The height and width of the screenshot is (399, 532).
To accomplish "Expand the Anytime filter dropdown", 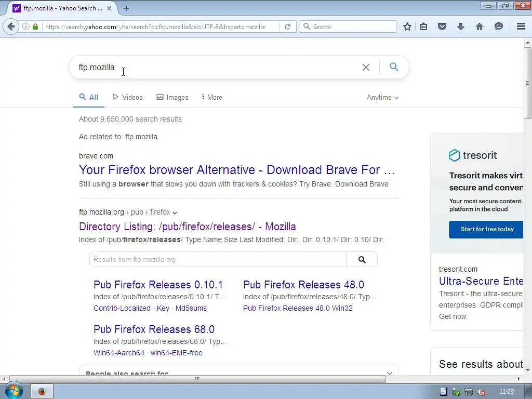I will (382, 98).
